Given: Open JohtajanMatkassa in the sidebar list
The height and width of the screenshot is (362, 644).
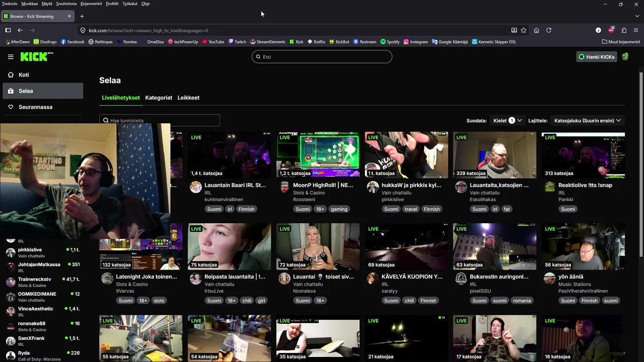Looking at the screenshot, I should click(43, 267).
